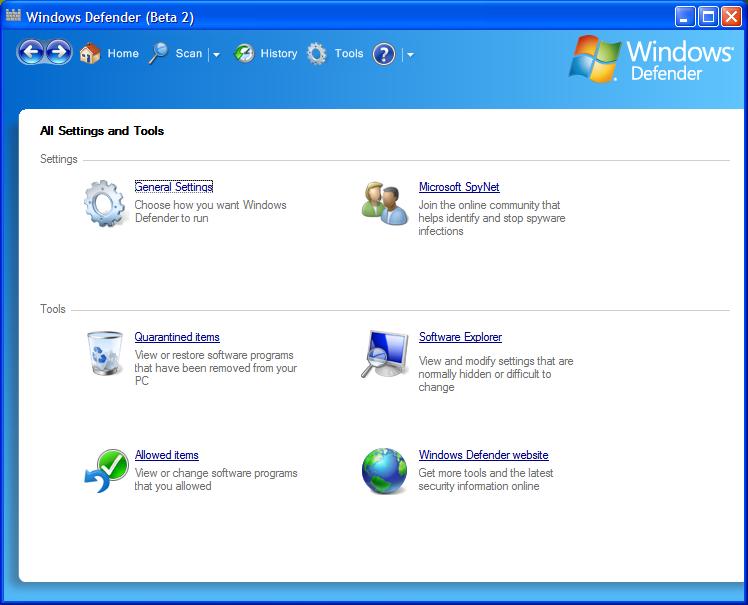This screenshot has height=605, width=748.
Task: Click the 'Choose how you want Windows Defender to run' text
Action: click(210, 211)
